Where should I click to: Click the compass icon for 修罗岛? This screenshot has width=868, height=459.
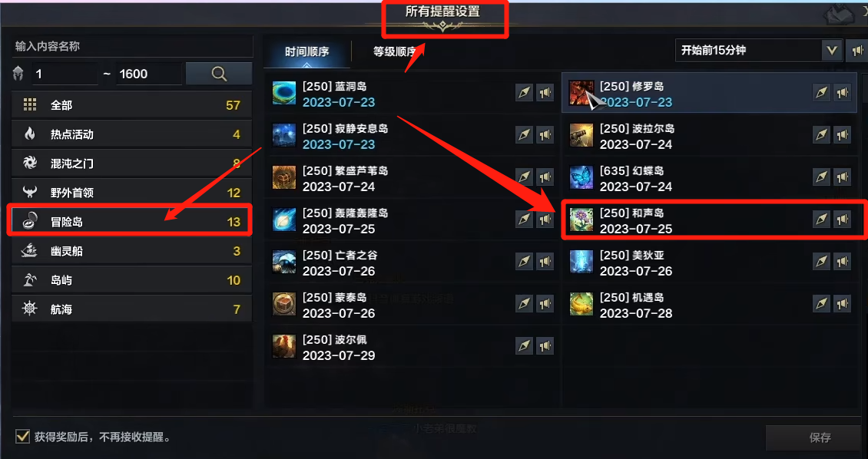click(821, 92)
